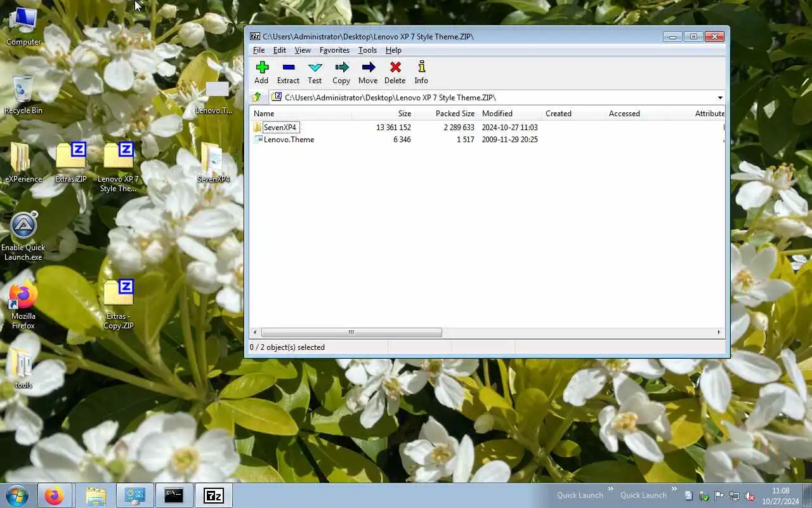Screen dimensions: 812x508
Task: Click the scrollbar right arrow
Action: 719,332
